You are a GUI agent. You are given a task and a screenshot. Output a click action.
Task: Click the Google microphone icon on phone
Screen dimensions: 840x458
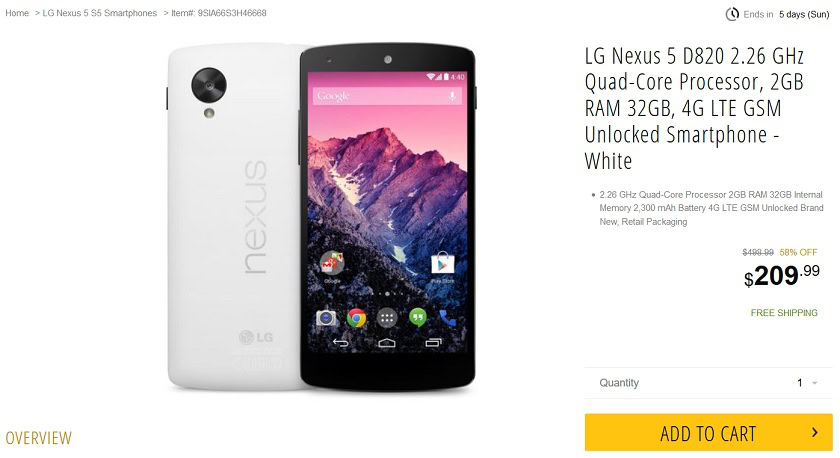click(452, 96)
